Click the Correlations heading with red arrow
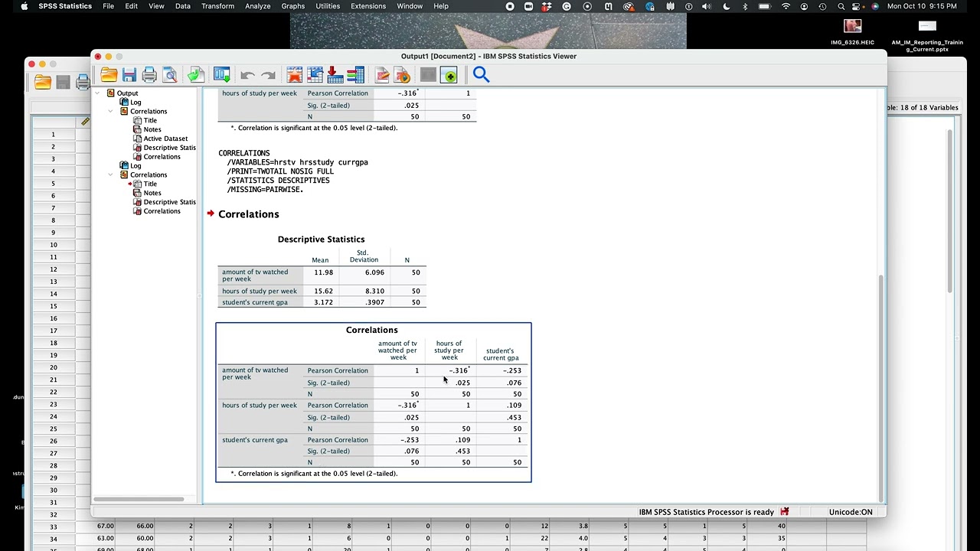Viewport: 980px width, 551px height. coord(248,214)
